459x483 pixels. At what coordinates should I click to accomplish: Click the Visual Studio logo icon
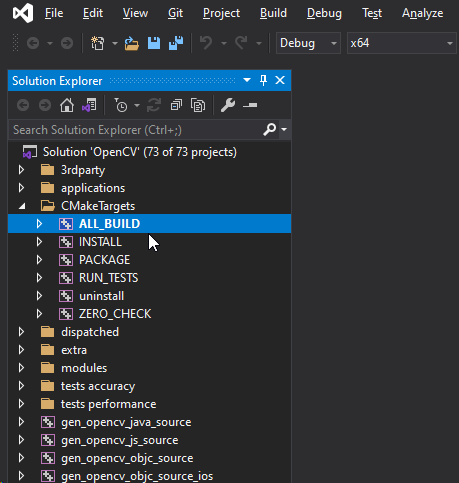[x=23, y=13]
